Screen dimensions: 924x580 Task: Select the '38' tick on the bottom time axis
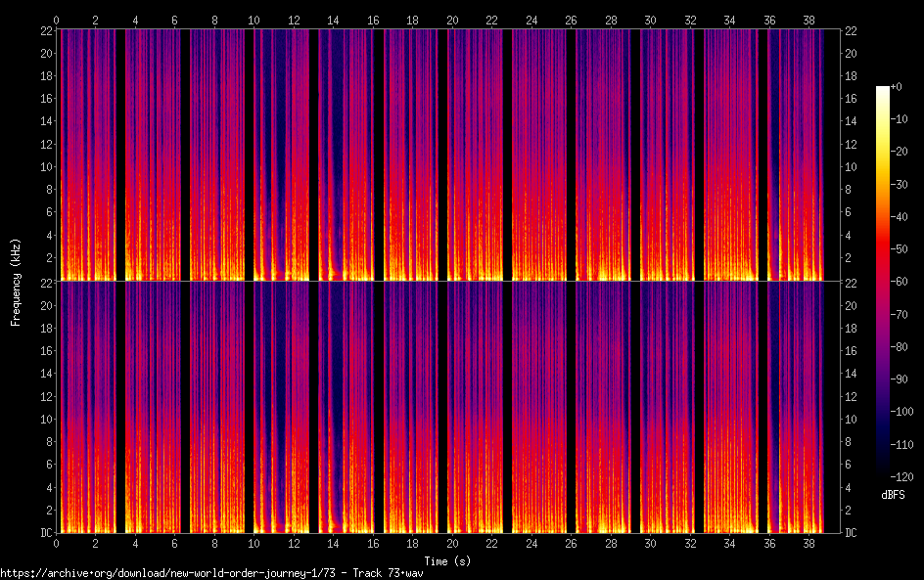click(x=808, y=542)
